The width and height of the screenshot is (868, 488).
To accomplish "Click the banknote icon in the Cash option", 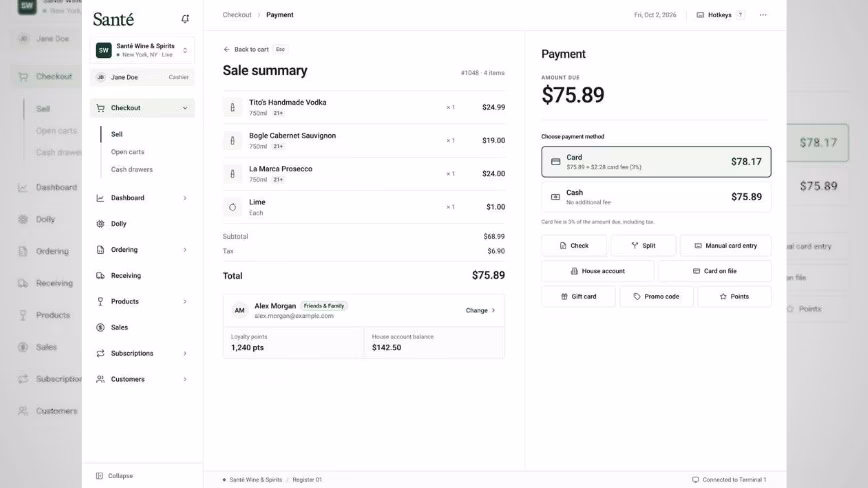I will [555, 197].
